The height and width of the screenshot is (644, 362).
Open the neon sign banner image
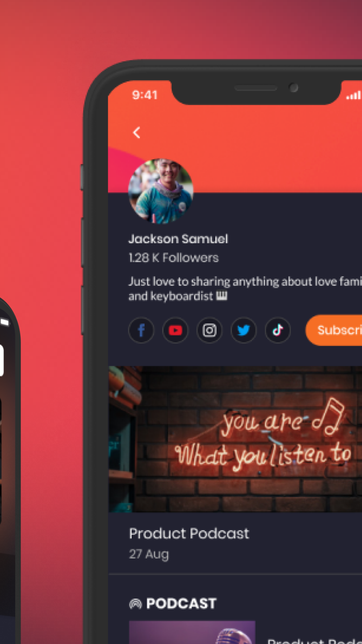(x=235, y=440)
